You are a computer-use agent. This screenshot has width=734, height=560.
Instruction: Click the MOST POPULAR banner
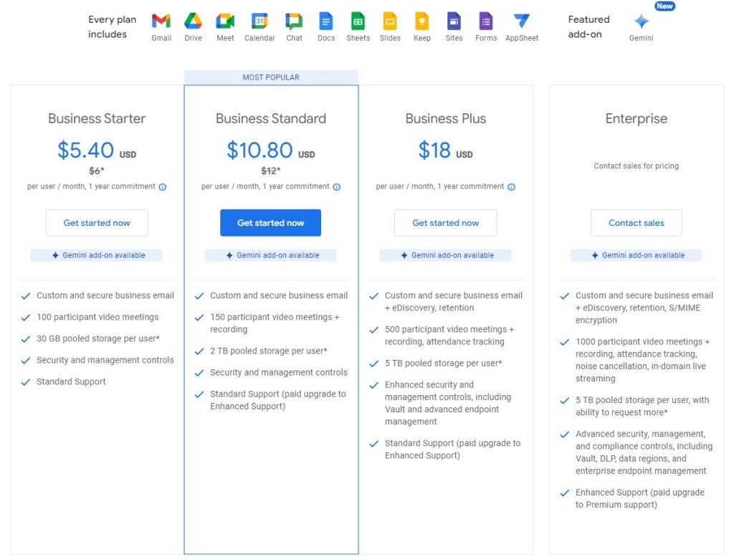(270, 77)
